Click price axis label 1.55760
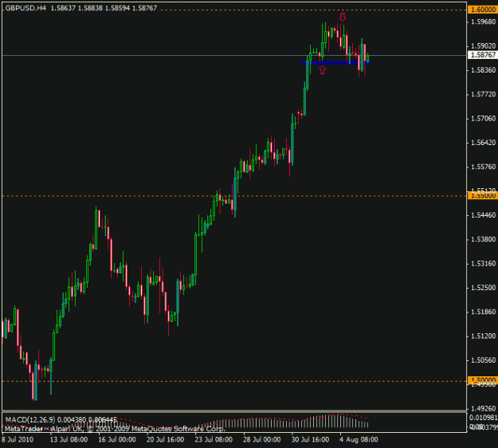 (x=484, y=167)
